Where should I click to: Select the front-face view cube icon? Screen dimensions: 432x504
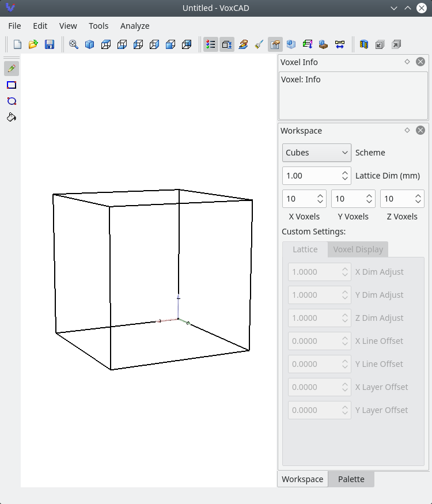click(x=170, y=44)
